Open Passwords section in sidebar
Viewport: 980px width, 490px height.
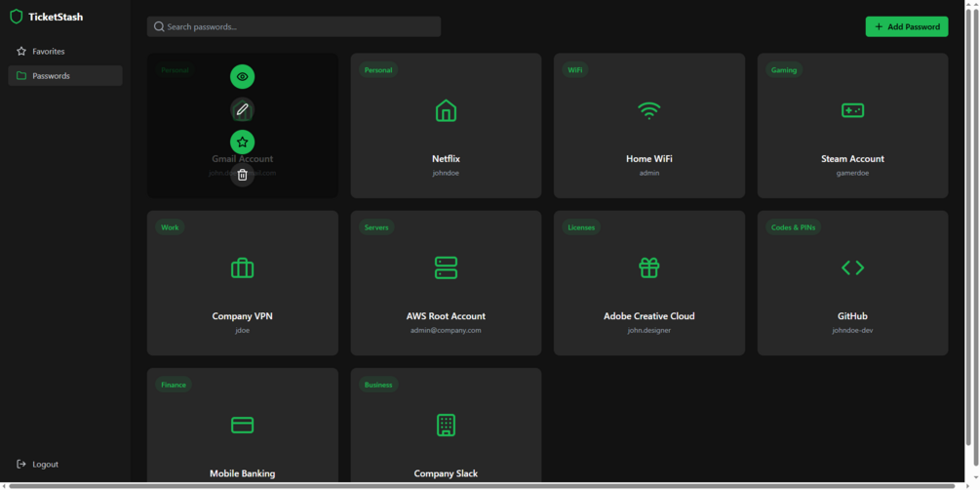(x=65, y=76)
